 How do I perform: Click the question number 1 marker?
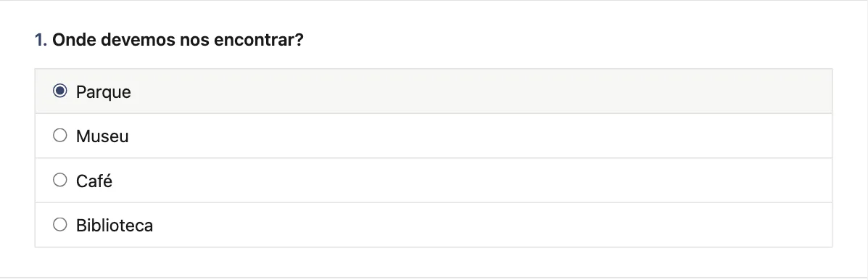point(41,40)
